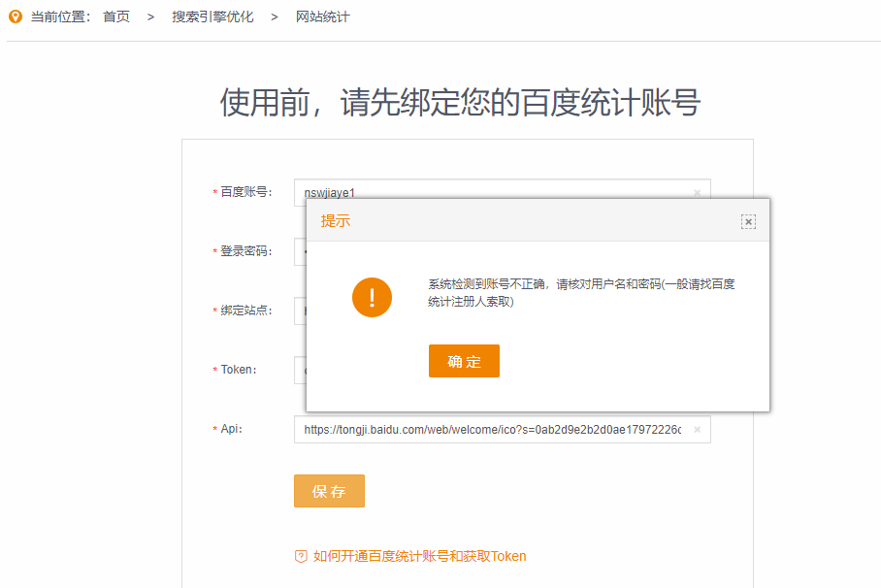Click the 绑定站点 field label
This screenshot has height=588, width=881.
tap(246, 310)
